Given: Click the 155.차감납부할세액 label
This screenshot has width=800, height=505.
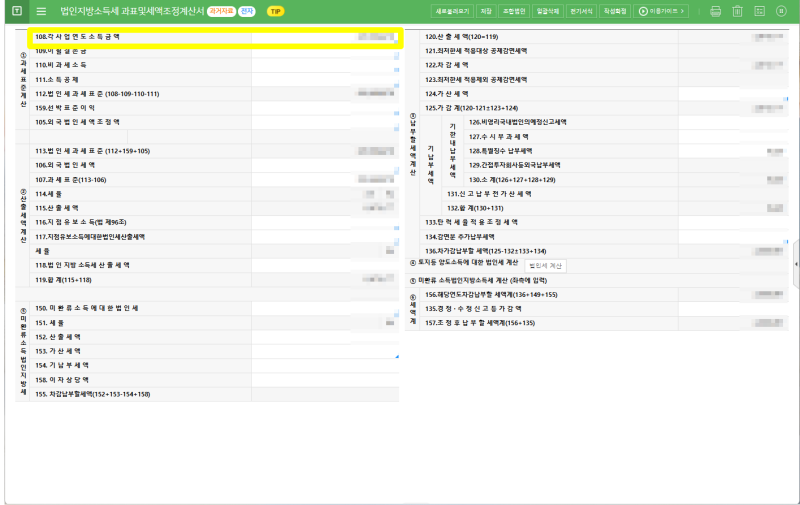Looking at the screenshot, I should tap(92, 394).
